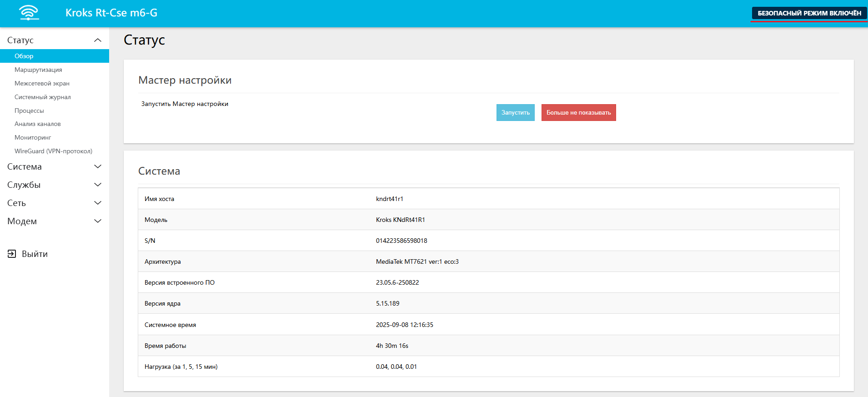
Task: Open Системный журнал in sidebar
Action: tap(43, 97)
